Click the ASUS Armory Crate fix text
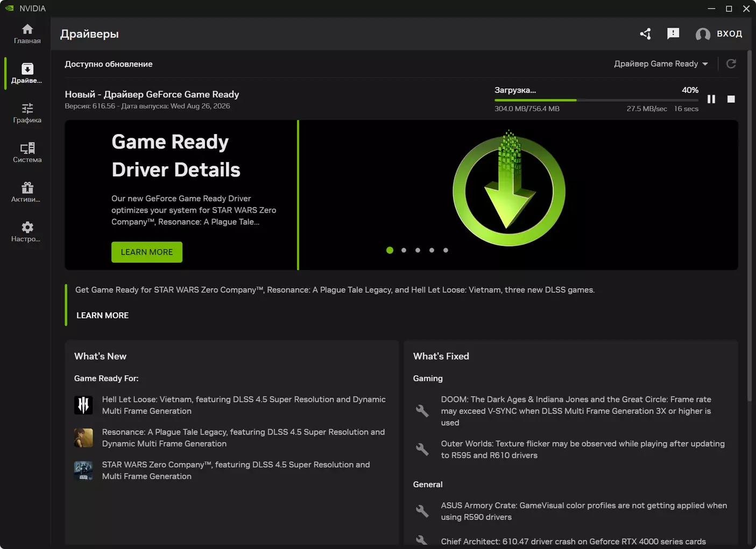This screenshot has height=549, width=756. coord(584,511)
